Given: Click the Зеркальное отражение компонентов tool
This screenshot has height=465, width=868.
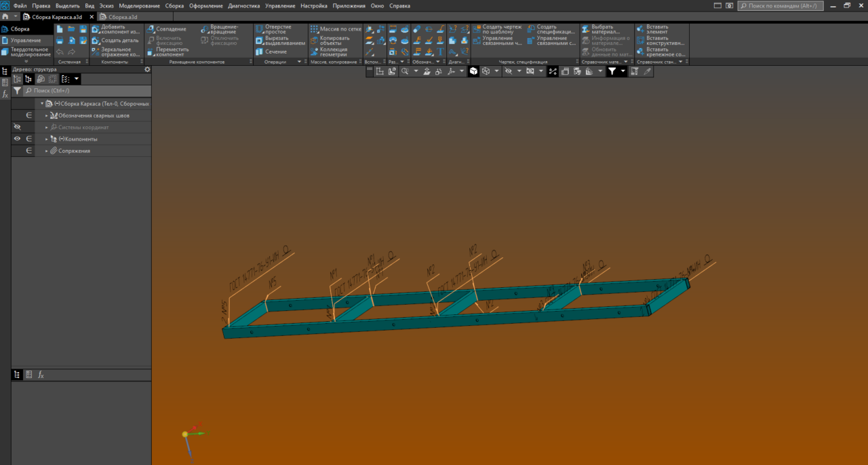Looking at the screenshot, I should 116,52.
